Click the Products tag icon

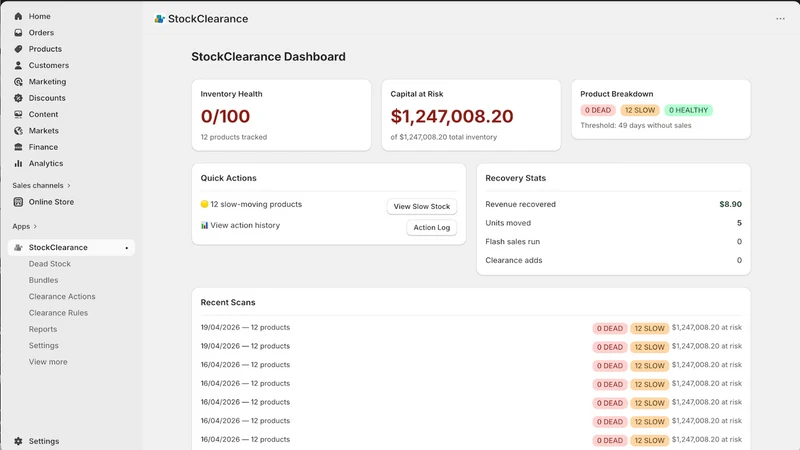18,49
